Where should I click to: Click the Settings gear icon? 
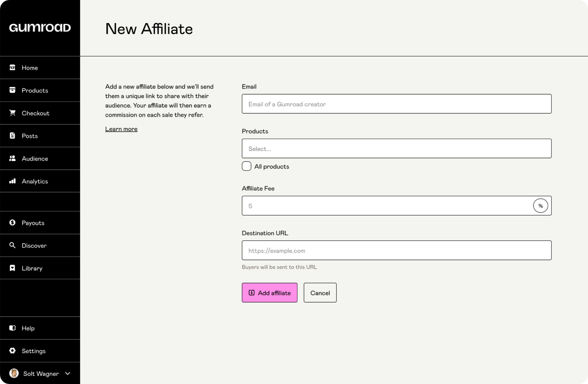13,351
